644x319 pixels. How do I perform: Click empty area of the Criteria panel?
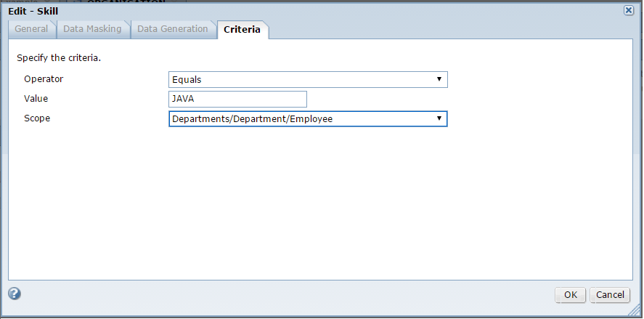tap(319, 203)
